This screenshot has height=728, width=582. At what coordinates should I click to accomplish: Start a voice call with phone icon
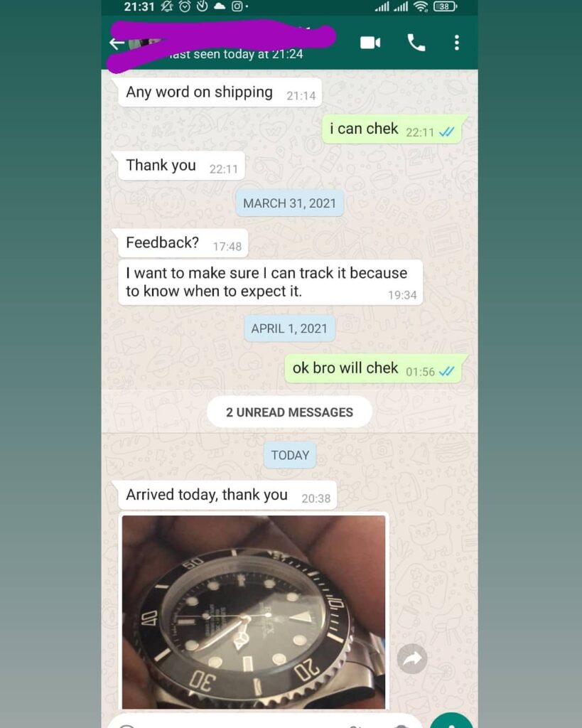416,42
